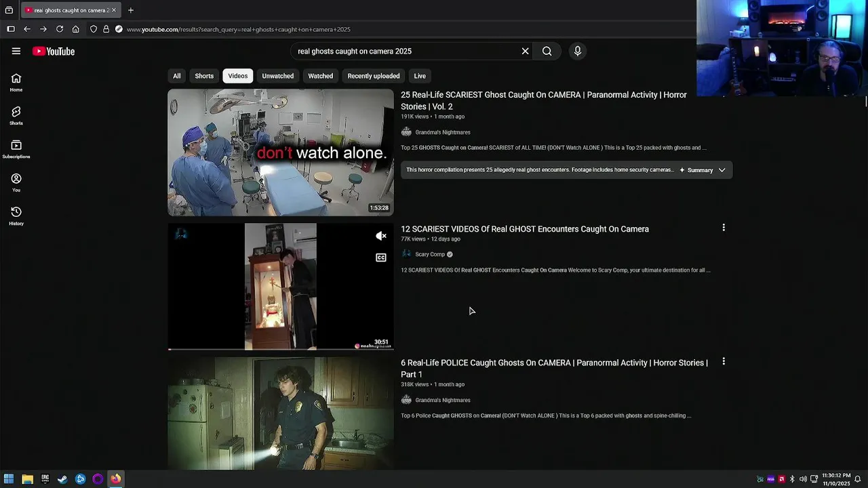Image resolution: width=868 pixels, height=488 pixels.
Task: Open the You section in sidebar
Action: pos(16,182)
